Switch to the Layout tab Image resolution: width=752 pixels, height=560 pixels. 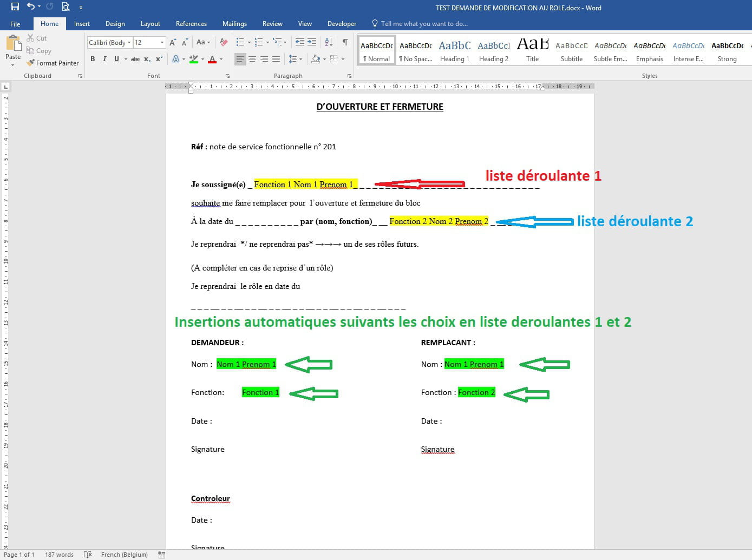[150, 24]
